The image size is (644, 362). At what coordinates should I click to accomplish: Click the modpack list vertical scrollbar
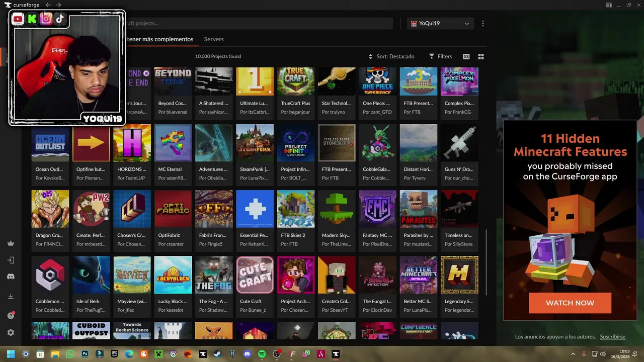click(x=486, y=262)
